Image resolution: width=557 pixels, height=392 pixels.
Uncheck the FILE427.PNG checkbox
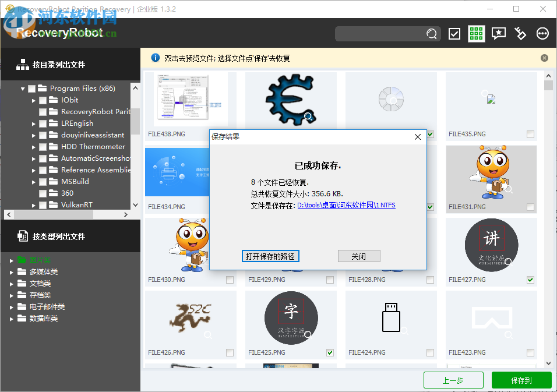[530, 280]
